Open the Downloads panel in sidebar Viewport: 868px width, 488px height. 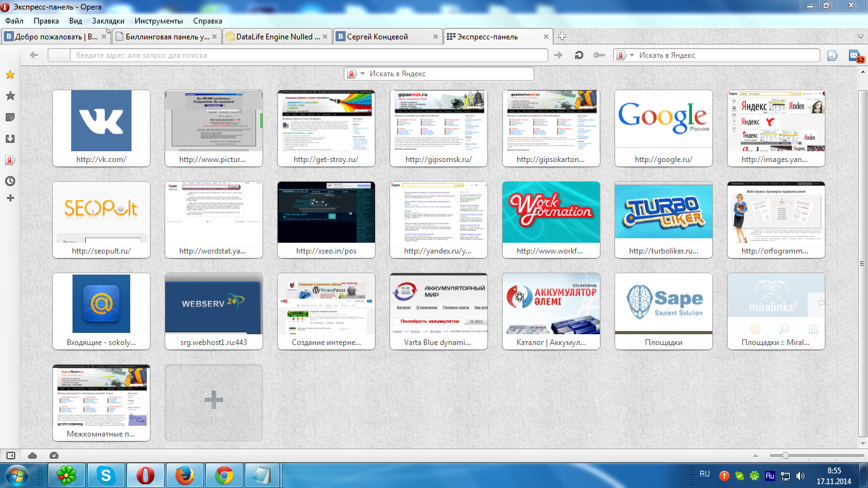[x=10, y=139]
